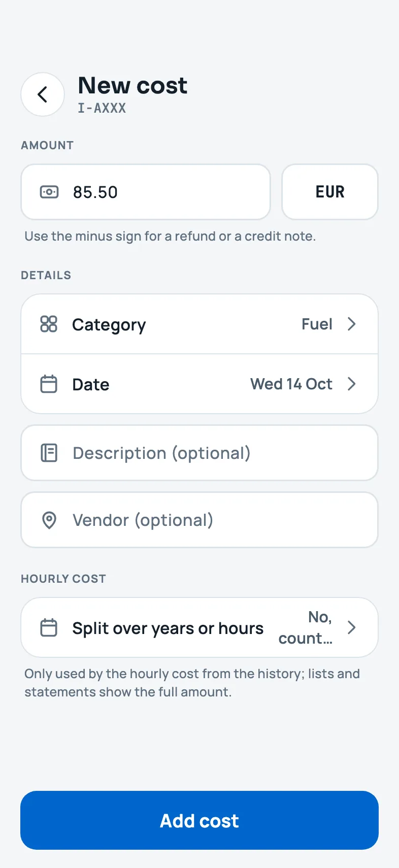The width and height of the screenshot is (399, 868).
Task: Open the Split over years chevron
Action: coord(351,627)
